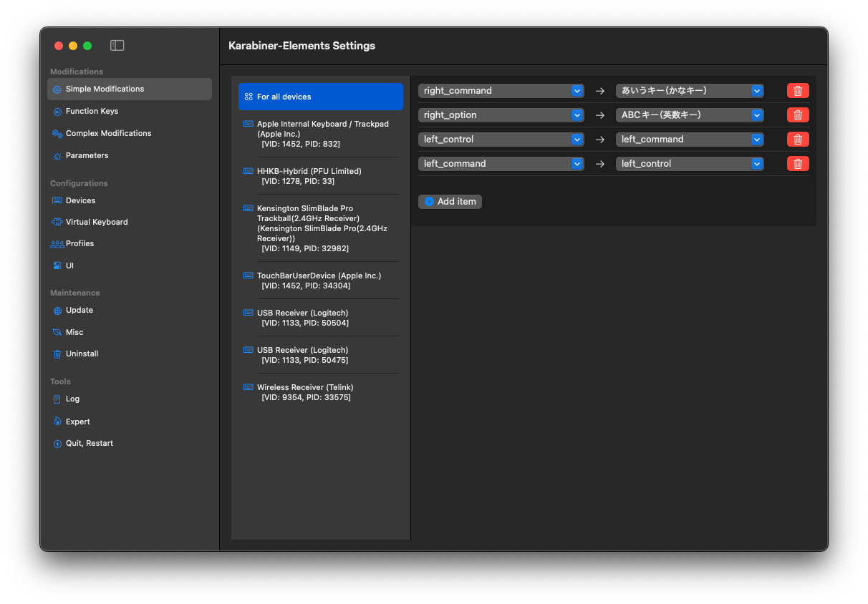Delete the left_command to left_control mapping
The width and height of the screenshot is (868, 604).
click(798, 164)
